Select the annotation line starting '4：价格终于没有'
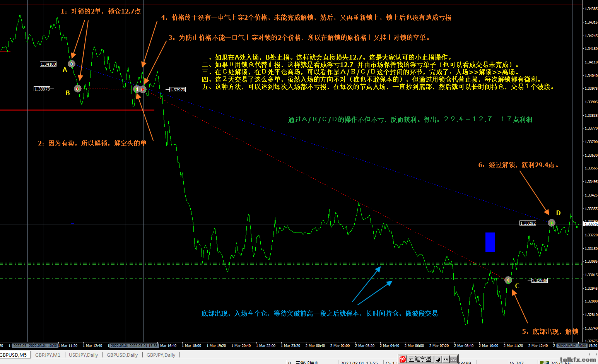Image resolution: width=598 pixels, height=364 pixels. (306, 18)
